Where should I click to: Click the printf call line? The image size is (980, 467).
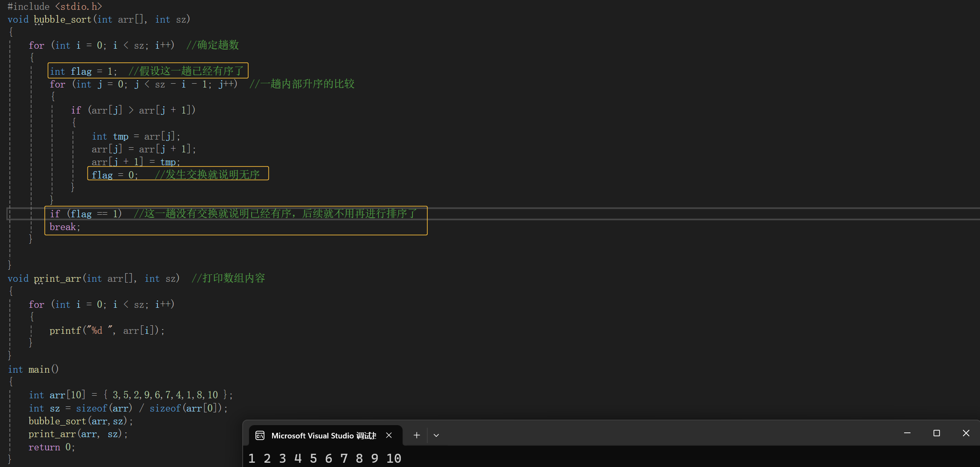pos(107,331)
